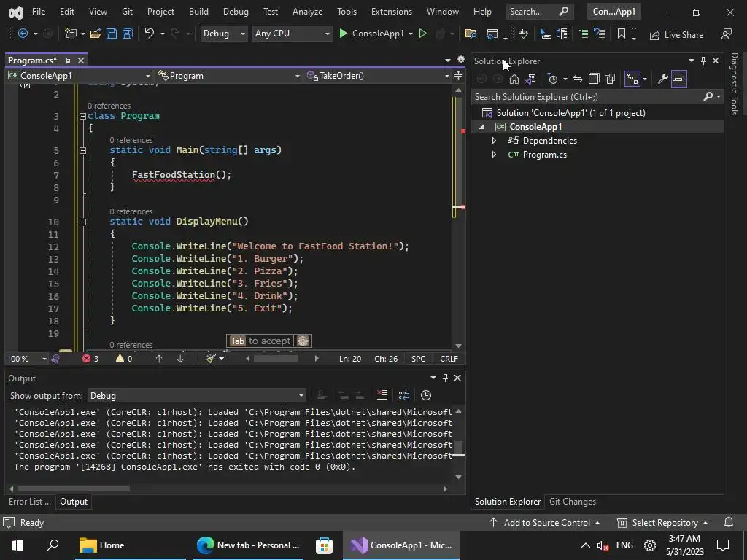The width and height of the screenshot is (747, 560).
Task: Click the New Project icon
Action: point(71,34)
